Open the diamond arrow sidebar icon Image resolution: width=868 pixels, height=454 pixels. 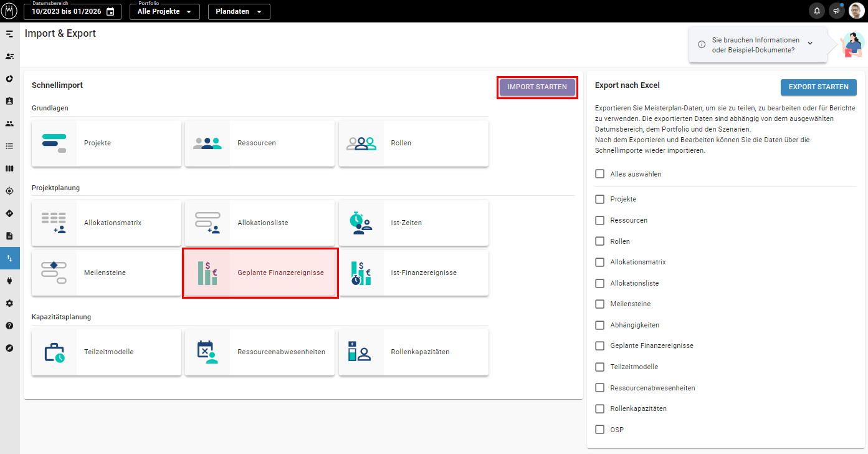9,213
